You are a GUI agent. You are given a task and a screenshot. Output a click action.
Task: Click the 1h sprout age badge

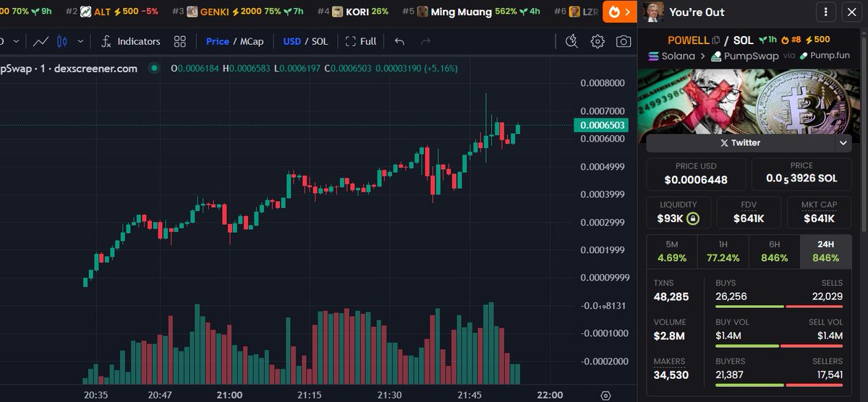click(767, 40)
